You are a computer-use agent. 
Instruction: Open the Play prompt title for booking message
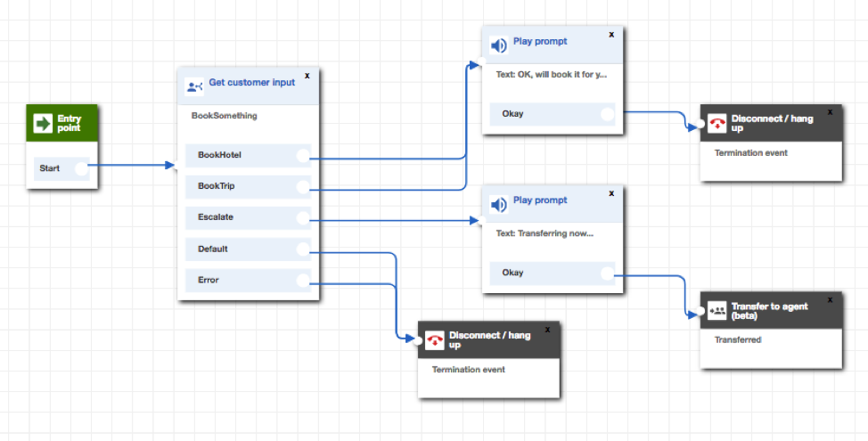point(540,41)
